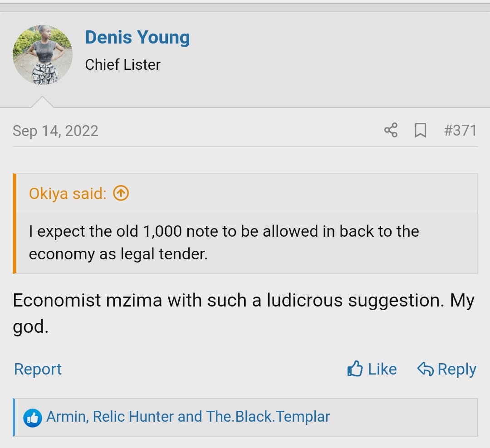Click the reply arrow icon
The image size is (490, 448).
[426, 369]
